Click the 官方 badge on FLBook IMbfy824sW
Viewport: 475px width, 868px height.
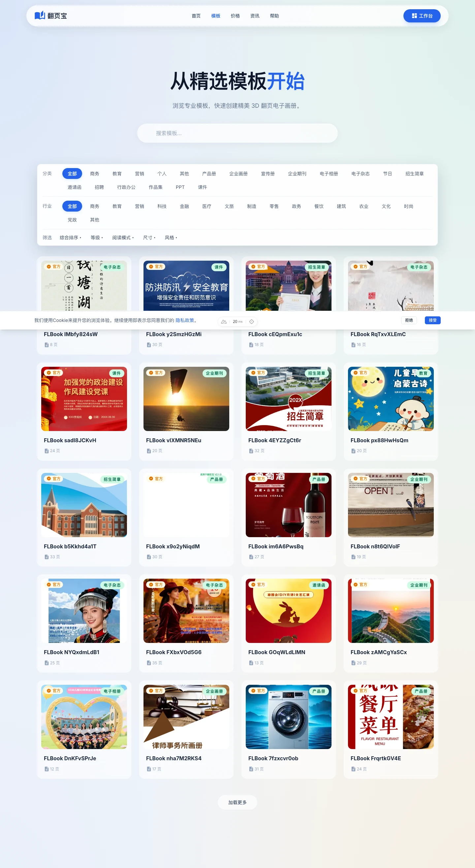[54, 267]
